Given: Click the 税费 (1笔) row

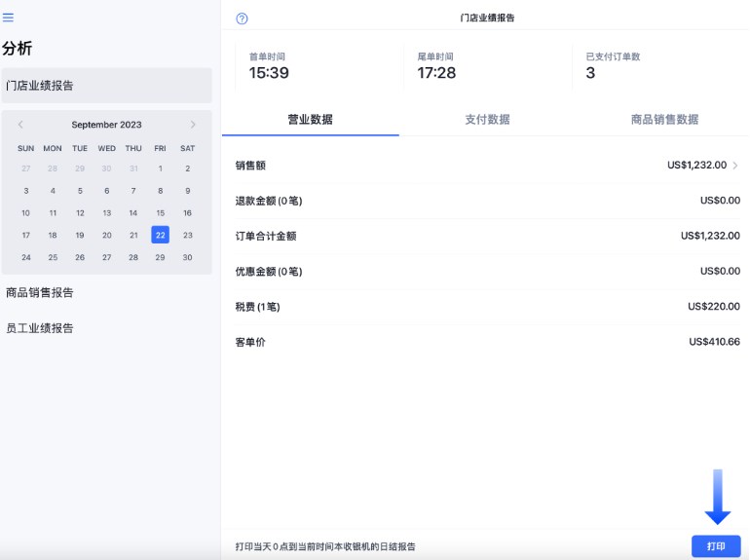Looking at the screenshot, I should [x=487, y=307].
